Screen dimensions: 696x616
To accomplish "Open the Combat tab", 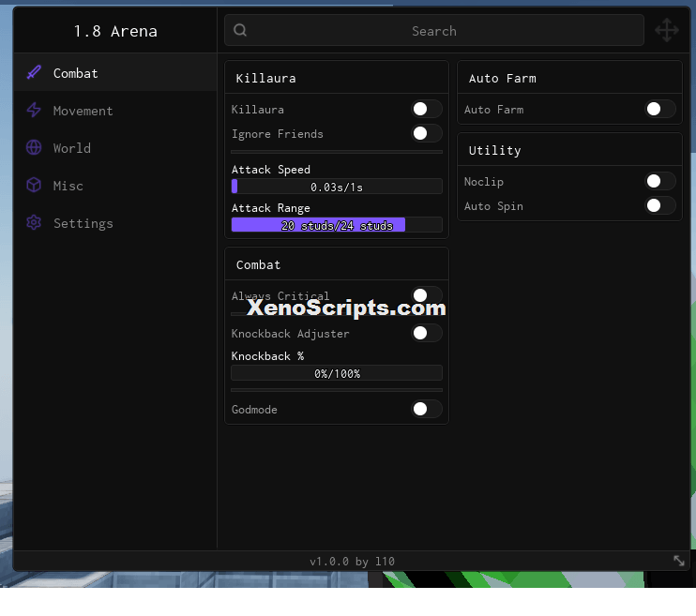I will 115,73.
